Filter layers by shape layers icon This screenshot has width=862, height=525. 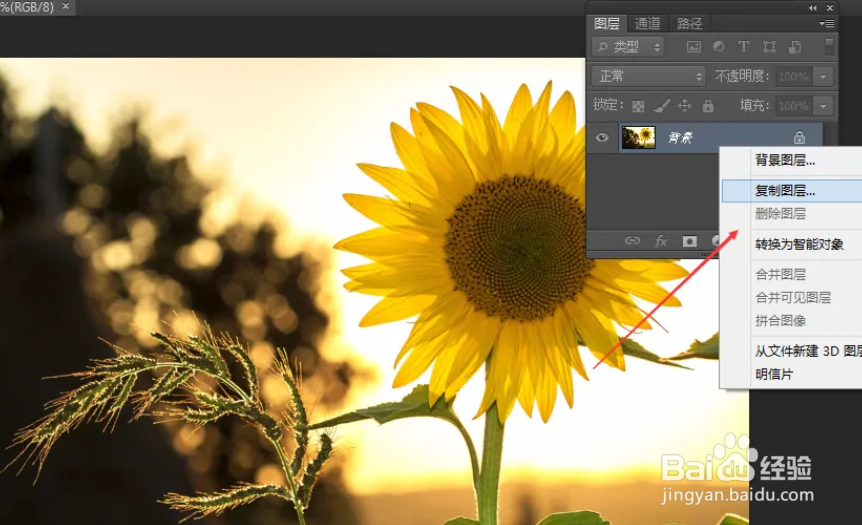pos(770,47)
